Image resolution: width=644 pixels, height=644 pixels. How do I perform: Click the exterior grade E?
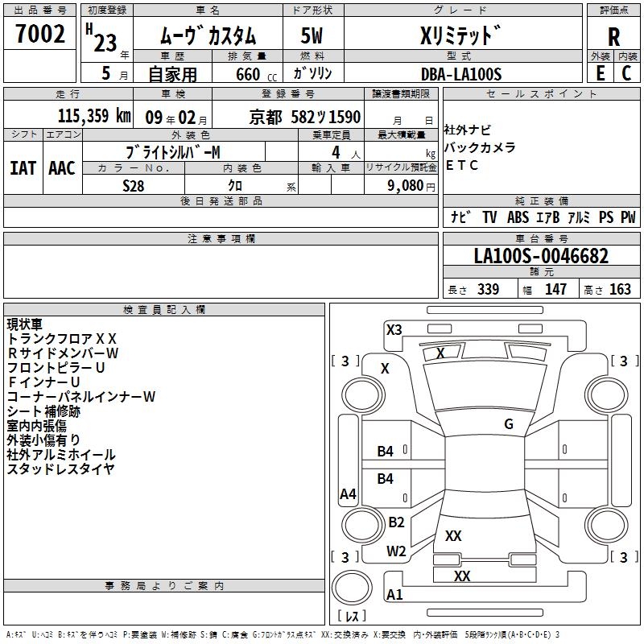pos(601,73)
